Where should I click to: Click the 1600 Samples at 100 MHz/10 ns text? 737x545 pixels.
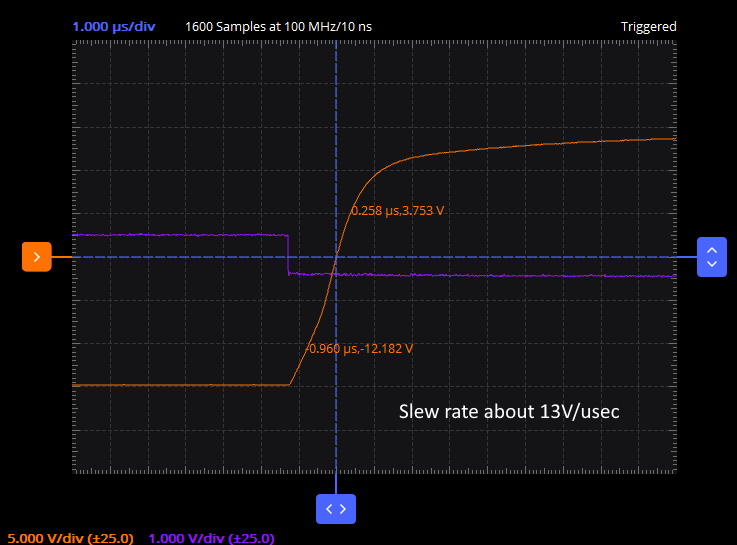[278, 26]
